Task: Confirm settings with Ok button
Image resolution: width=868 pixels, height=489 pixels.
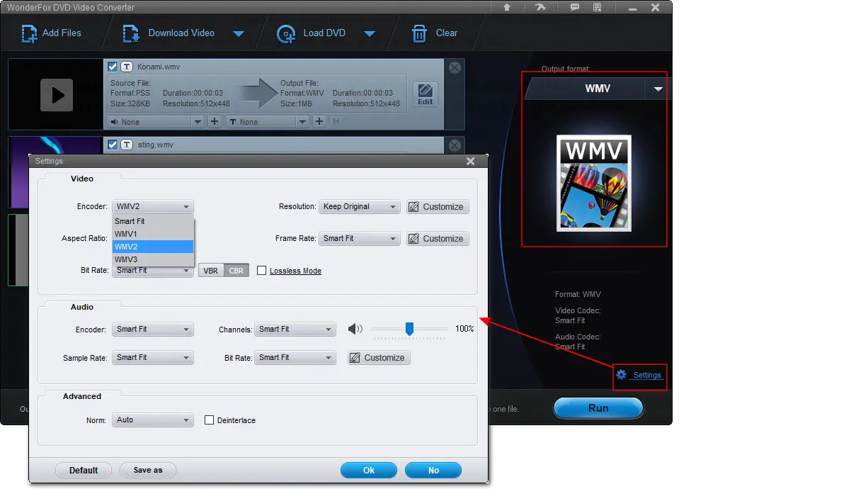Action: tap(369, 470)
